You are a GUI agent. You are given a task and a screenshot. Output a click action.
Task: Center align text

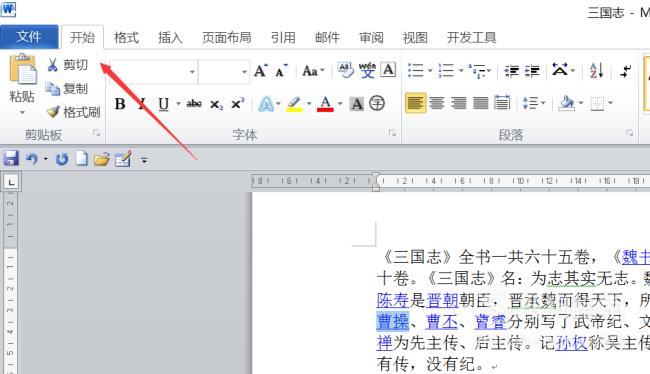437,103
